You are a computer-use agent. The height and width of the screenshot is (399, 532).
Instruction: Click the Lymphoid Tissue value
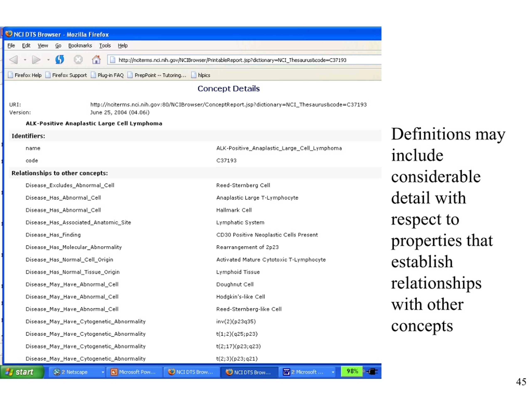[x=238, y=272]
